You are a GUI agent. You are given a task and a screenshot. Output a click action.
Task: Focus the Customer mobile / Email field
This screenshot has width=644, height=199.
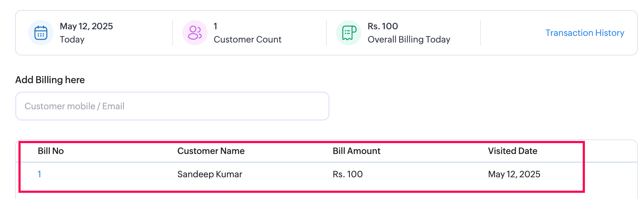(x=172, y=106)
